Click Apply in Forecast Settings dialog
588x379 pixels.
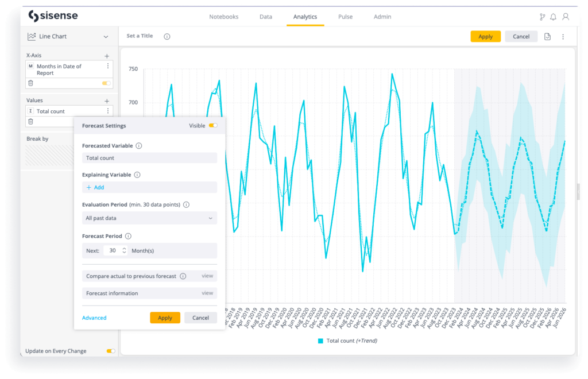click(x=165, y=318)
